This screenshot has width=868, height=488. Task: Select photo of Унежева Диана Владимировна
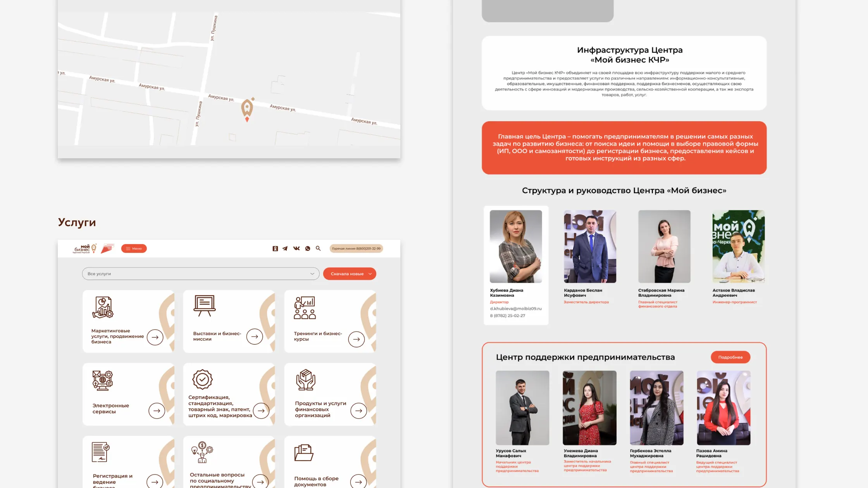pos(589,408)
